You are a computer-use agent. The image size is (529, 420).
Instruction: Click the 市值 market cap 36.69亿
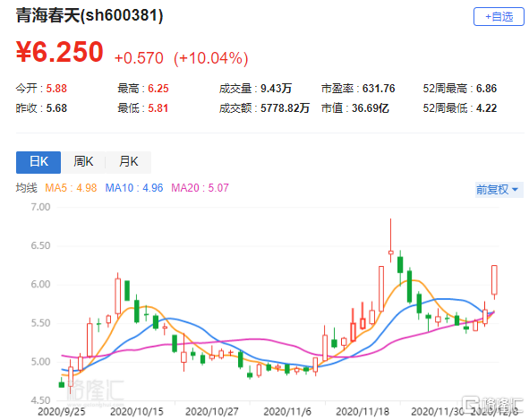pos(370,108)
